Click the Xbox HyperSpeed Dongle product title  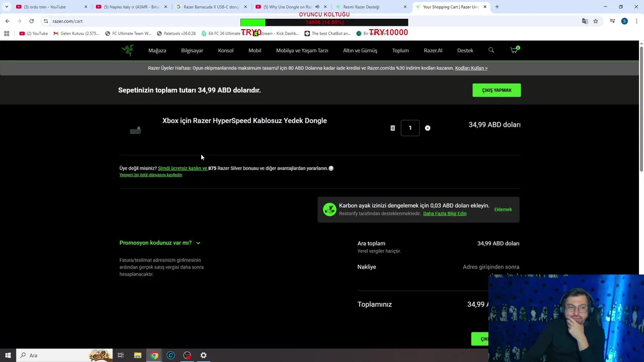[x=245, y=121]
